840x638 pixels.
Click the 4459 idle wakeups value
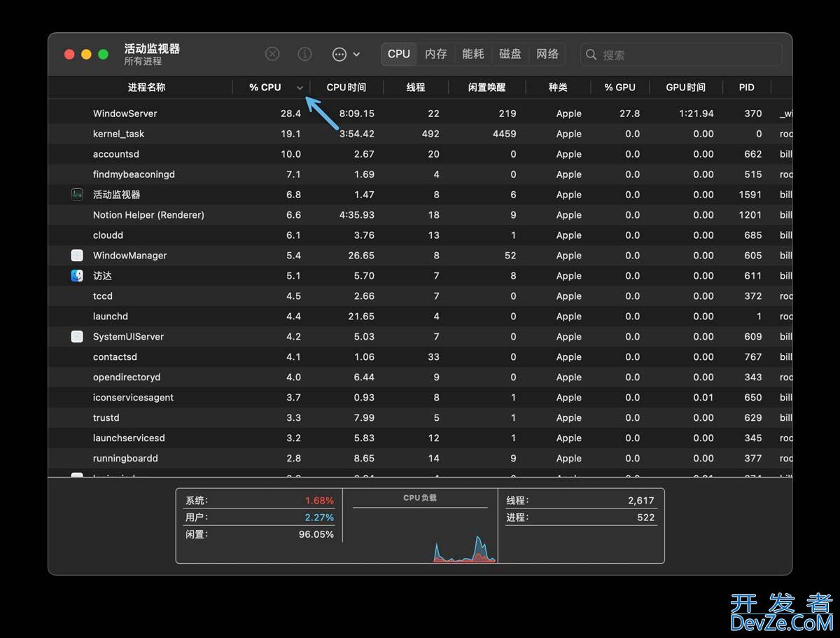point(504,134)
